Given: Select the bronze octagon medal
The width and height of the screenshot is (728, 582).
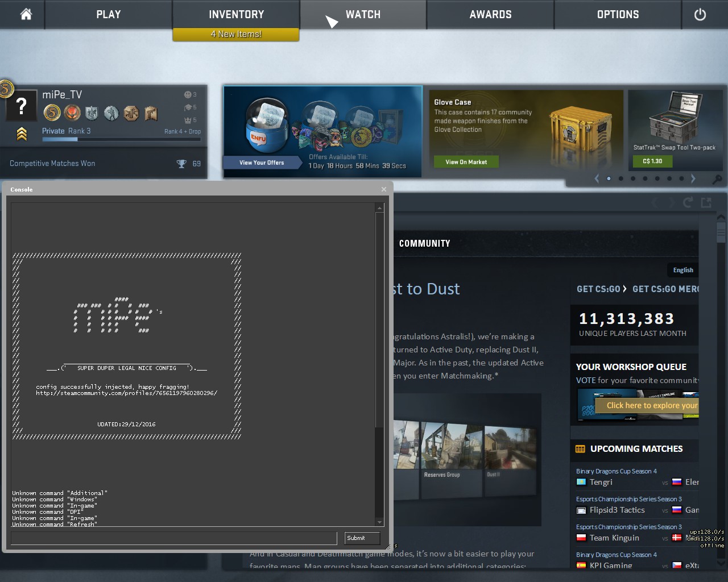Looking at the screenshot, I should 131,113.
